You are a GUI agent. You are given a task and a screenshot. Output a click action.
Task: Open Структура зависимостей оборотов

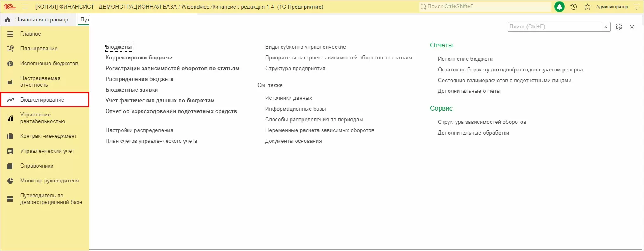coord(482,122)
